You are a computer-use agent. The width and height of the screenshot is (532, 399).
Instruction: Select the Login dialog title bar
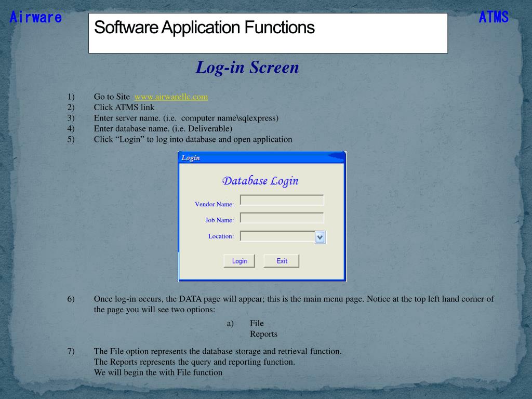point(262,158)
